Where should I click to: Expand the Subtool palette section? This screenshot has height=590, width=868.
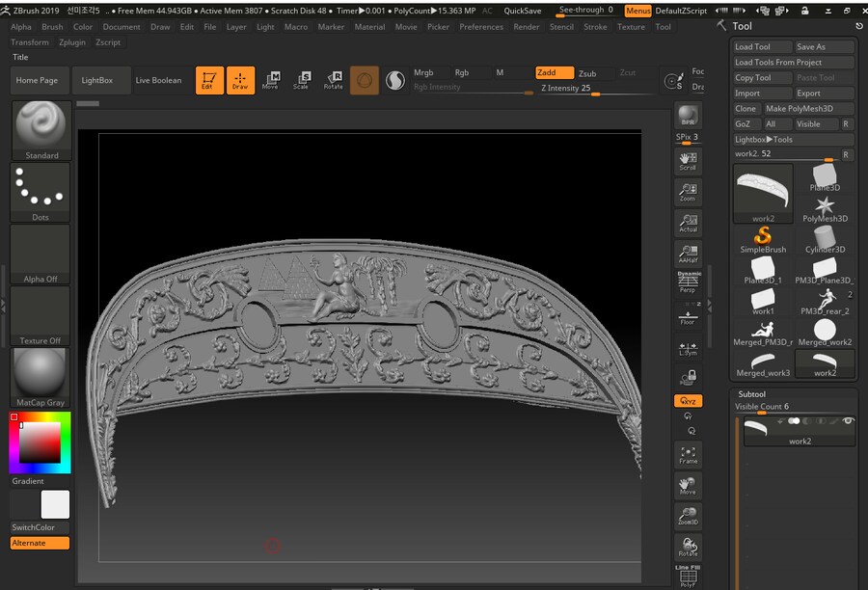751,394
